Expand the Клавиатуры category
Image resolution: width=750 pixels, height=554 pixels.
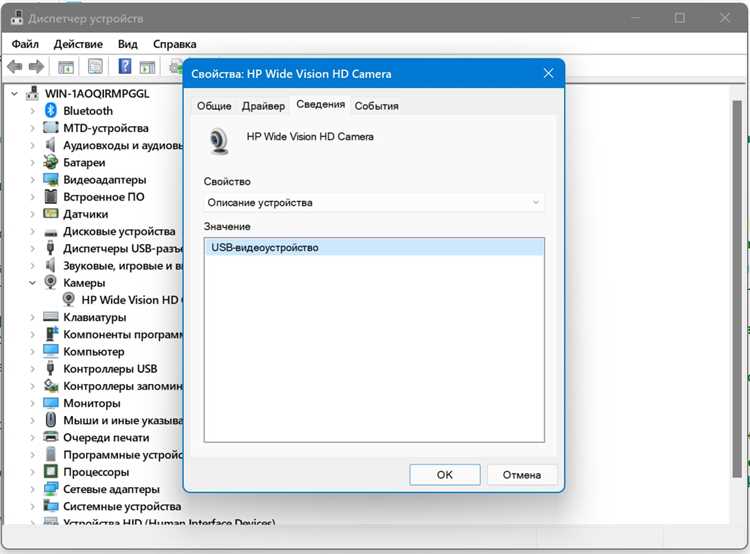(x=32, y=317)
